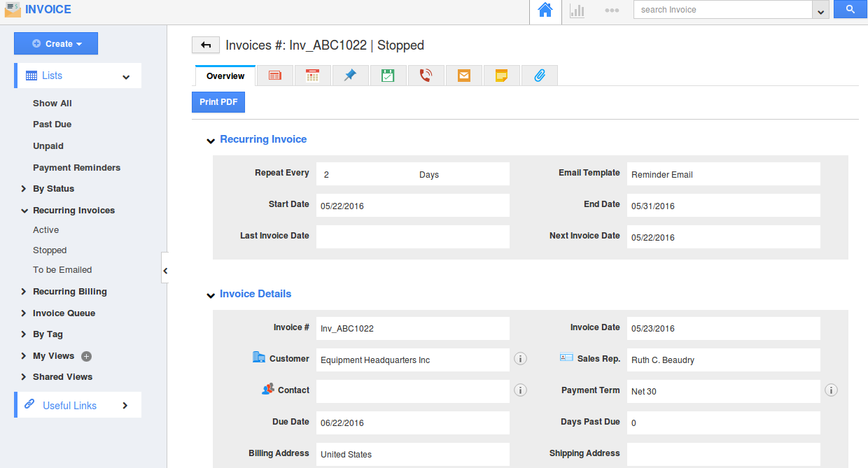
Task: Open the paperclip attachments tab
Action: pos(539,76)
